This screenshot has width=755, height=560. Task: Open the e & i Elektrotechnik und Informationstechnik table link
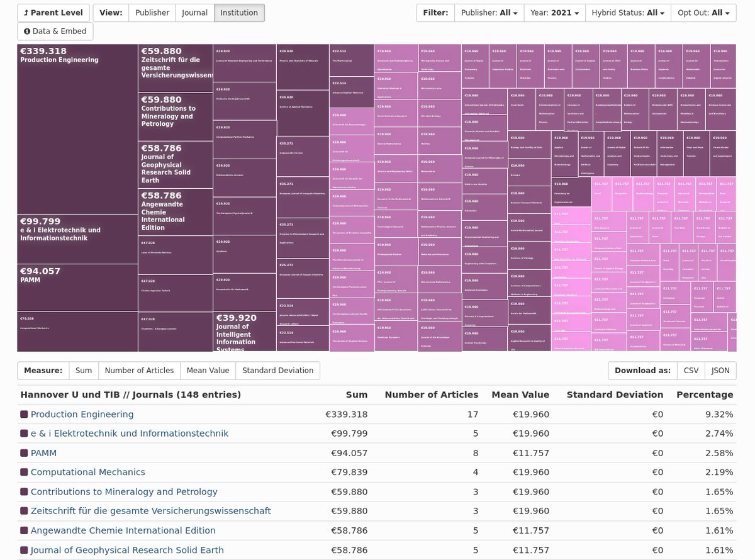pos(130,434)
